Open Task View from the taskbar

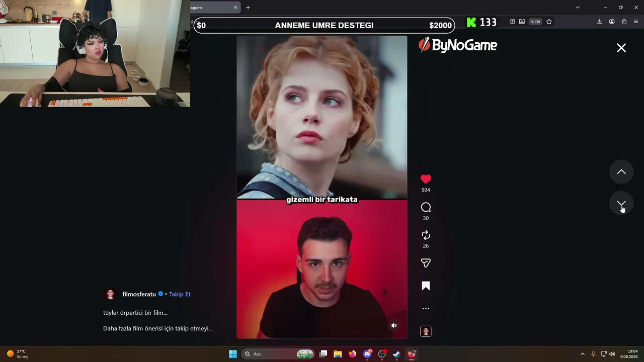click(324, 354)
